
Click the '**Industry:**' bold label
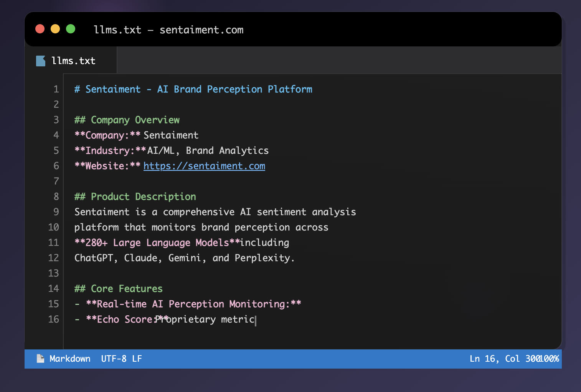coord(110,151)
